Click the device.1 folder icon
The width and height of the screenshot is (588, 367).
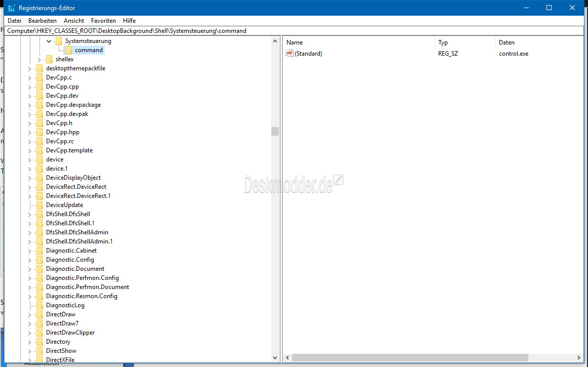click(x=40, y=169)
